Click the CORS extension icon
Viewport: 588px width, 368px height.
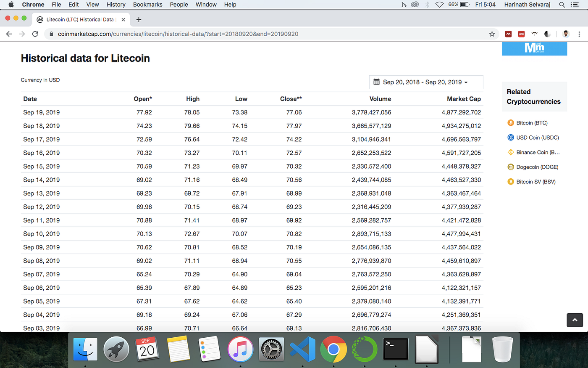pyautogui.click(x=521, y=34)
